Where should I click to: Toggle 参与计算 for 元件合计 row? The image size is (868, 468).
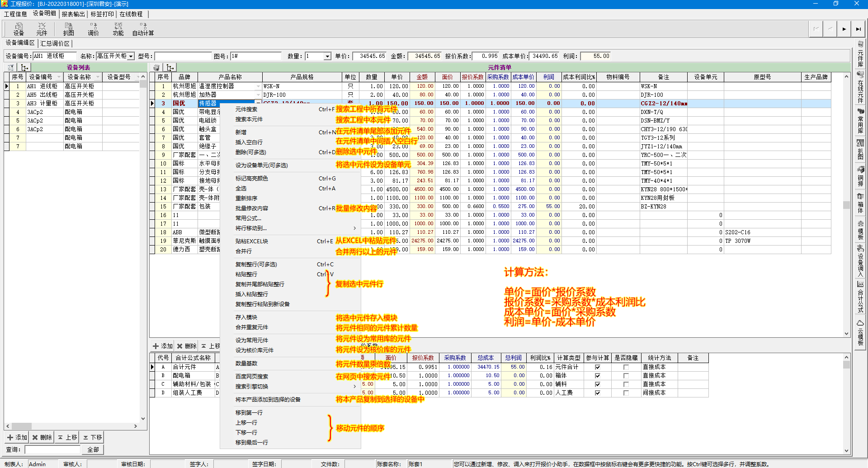[x=597, y=367]
